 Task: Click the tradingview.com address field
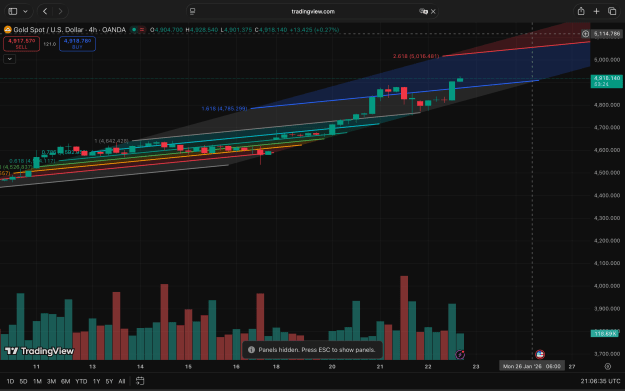point(313,11)
